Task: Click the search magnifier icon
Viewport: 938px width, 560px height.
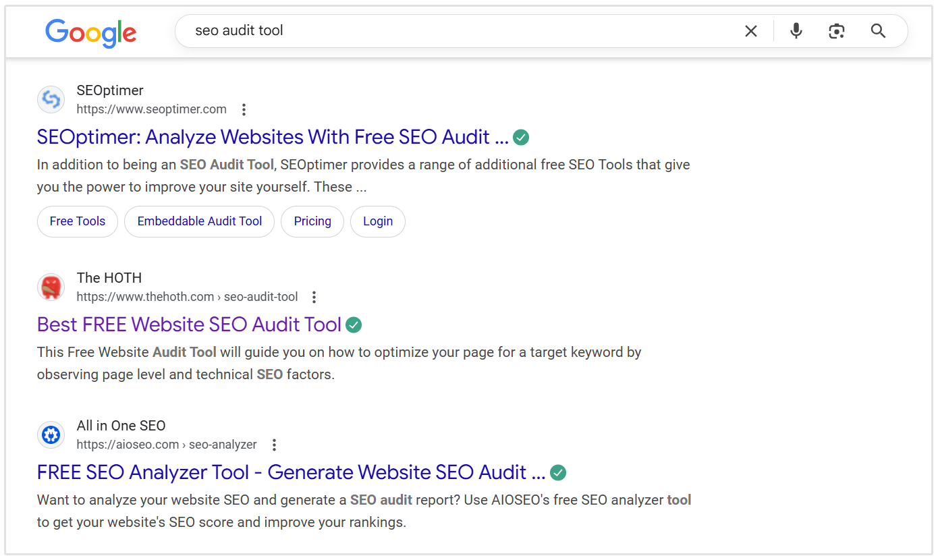Action: tap(877, 31)
